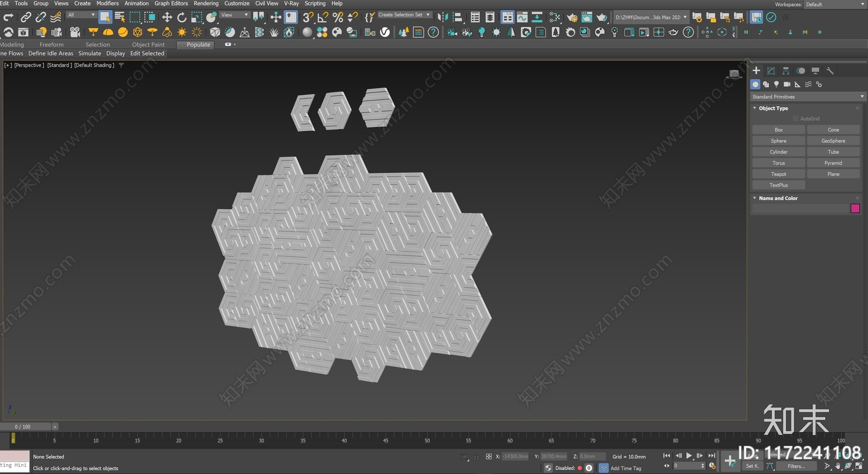
Task: Click Define Idle Areas button
Action: (50, 53)
